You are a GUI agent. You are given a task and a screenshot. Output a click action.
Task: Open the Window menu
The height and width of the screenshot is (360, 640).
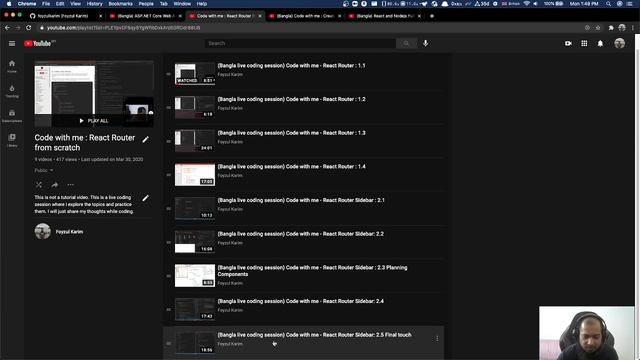(x=182, y=4)
